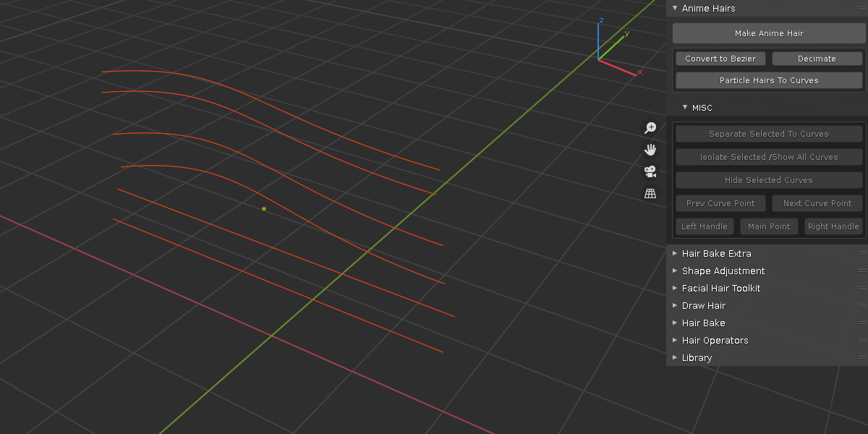
Task: Click Prev Curve Point button
Action: coord(720,203)
